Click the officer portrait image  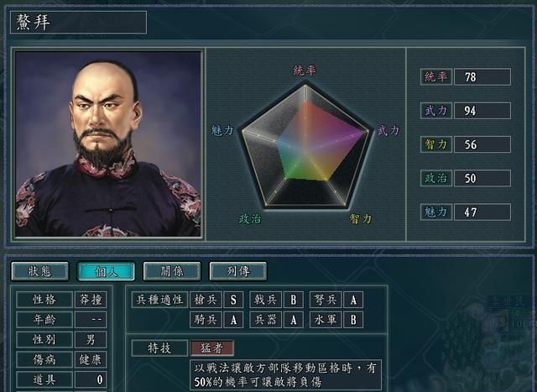tap(108, 144)
